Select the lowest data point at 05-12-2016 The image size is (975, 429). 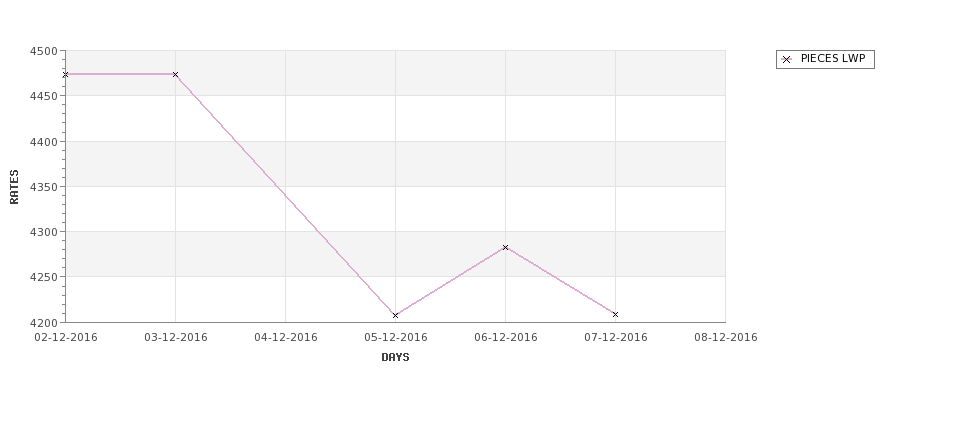tap(395, 316)
